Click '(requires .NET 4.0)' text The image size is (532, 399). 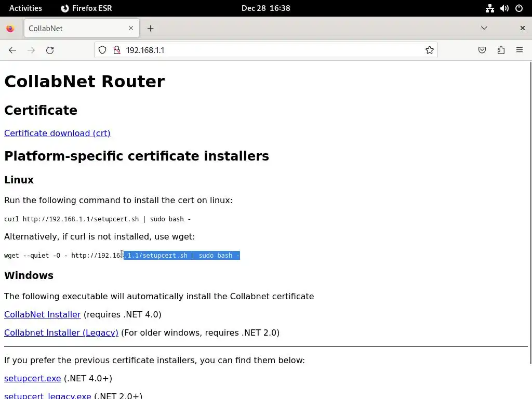[x=122, y=314]
